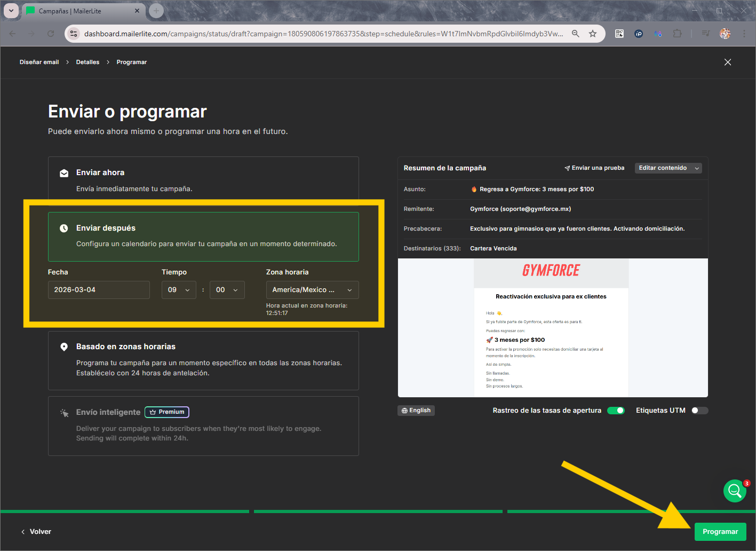The image size is (756, 551).
Task: Select the Enviar ahora envelope icon
Action: point(64,172)
